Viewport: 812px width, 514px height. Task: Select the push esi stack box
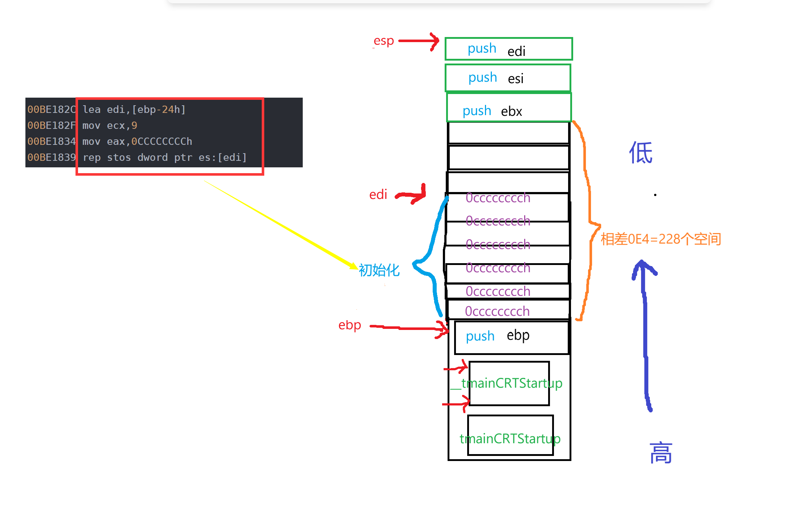click(508, 78)
